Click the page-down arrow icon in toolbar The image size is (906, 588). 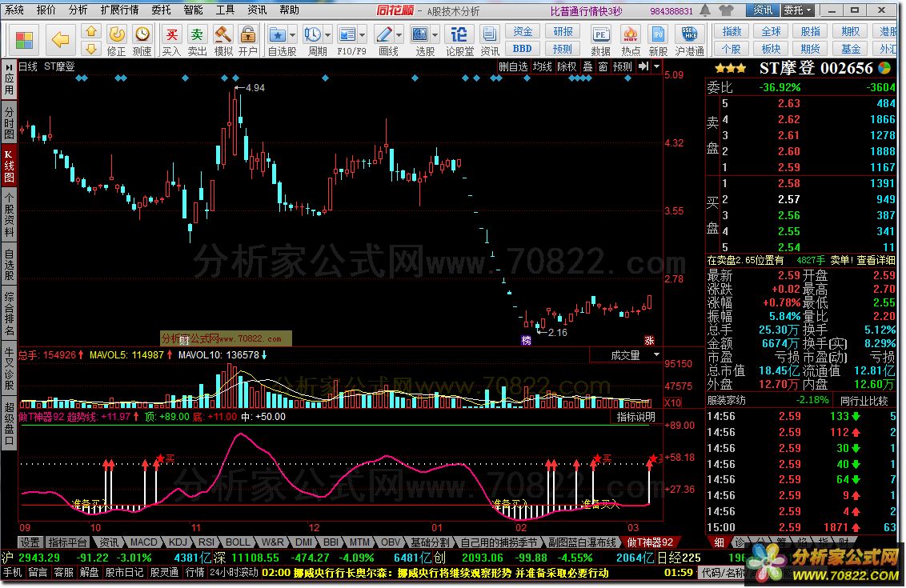pyautogui.click(x=90, y=49)
